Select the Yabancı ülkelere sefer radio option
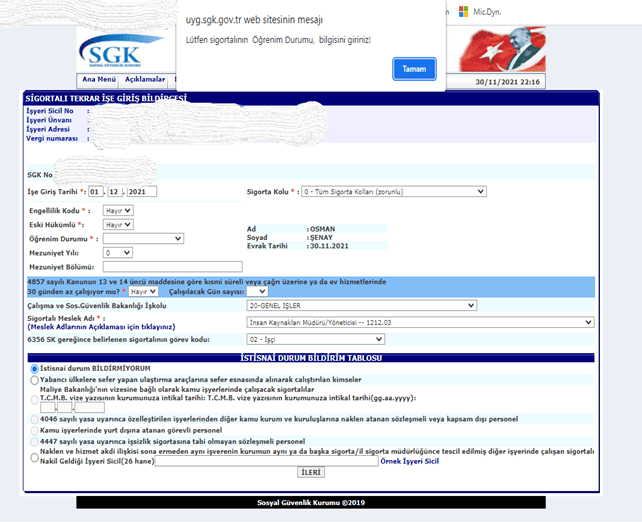The image size is (642, 522). [x=34, y=380]
